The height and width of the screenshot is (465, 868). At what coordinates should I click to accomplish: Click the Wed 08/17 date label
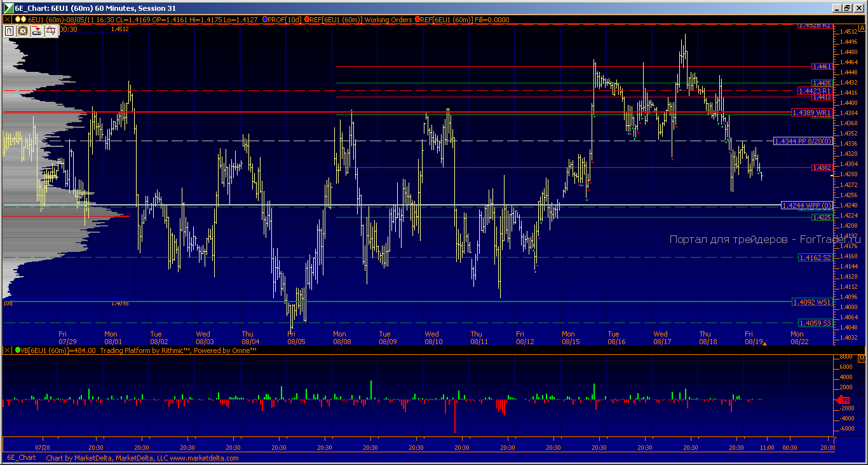pos(661,338)
